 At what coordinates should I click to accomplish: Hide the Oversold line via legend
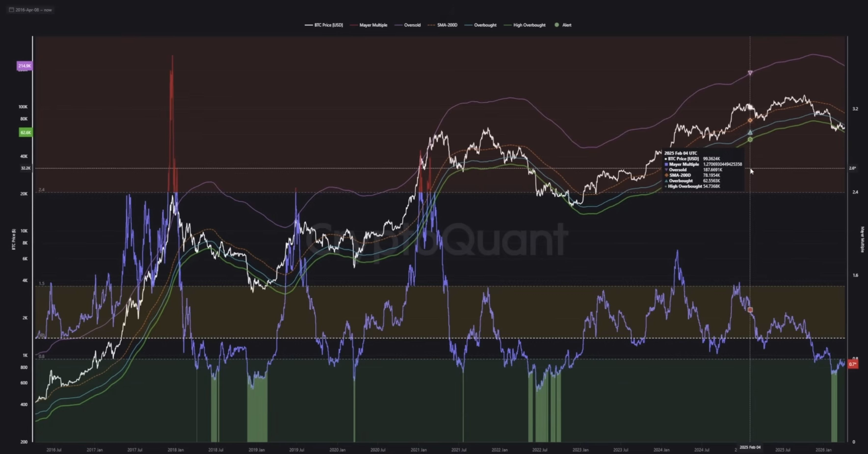click(x=412, y=25)
